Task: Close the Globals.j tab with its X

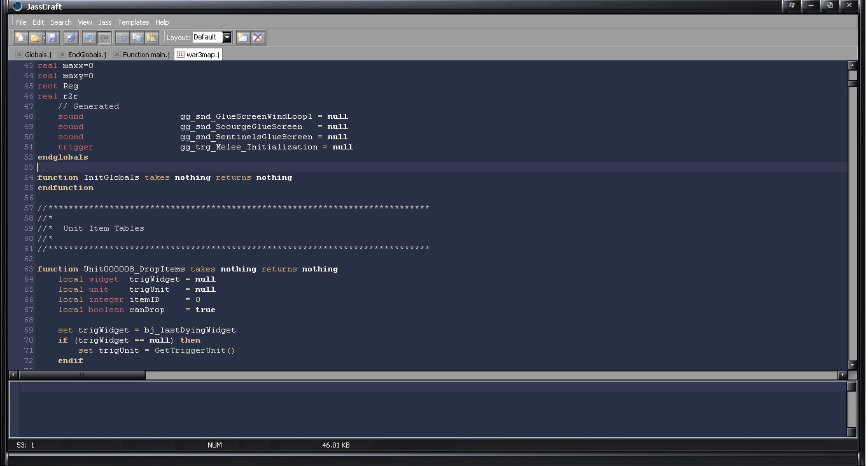Action: tap(19, 55)
